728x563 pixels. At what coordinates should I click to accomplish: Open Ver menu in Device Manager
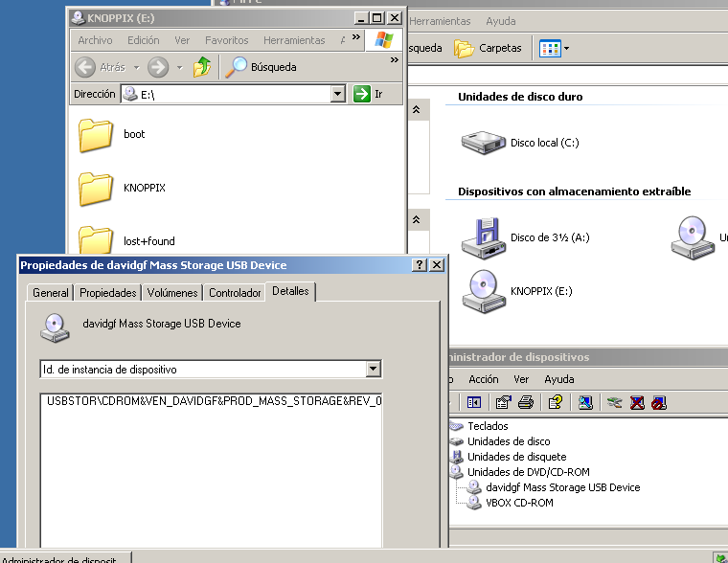521,379
